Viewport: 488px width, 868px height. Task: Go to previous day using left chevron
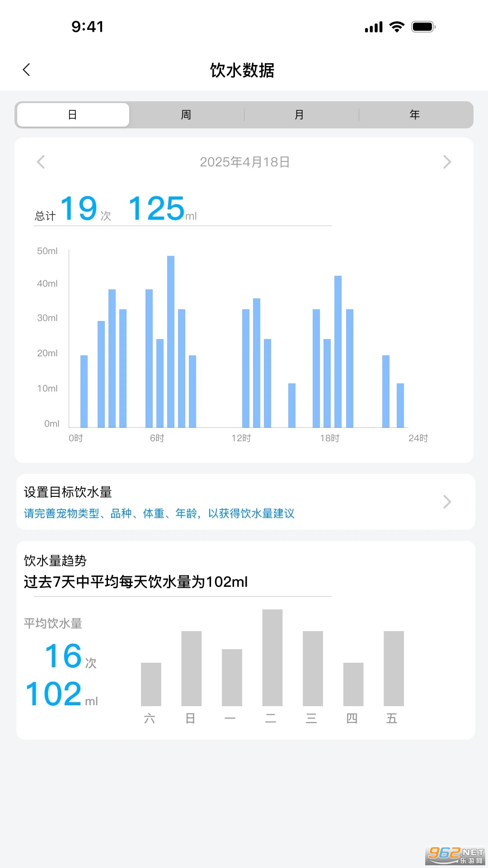pos(41,162)
